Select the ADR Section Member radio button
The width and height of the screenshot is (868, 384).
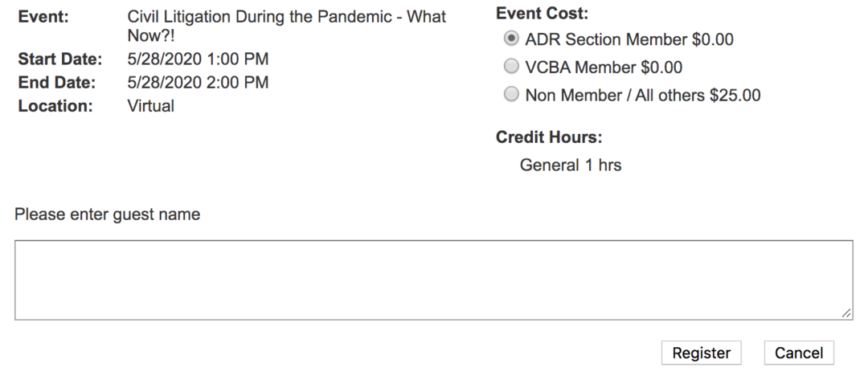point(510,39)
